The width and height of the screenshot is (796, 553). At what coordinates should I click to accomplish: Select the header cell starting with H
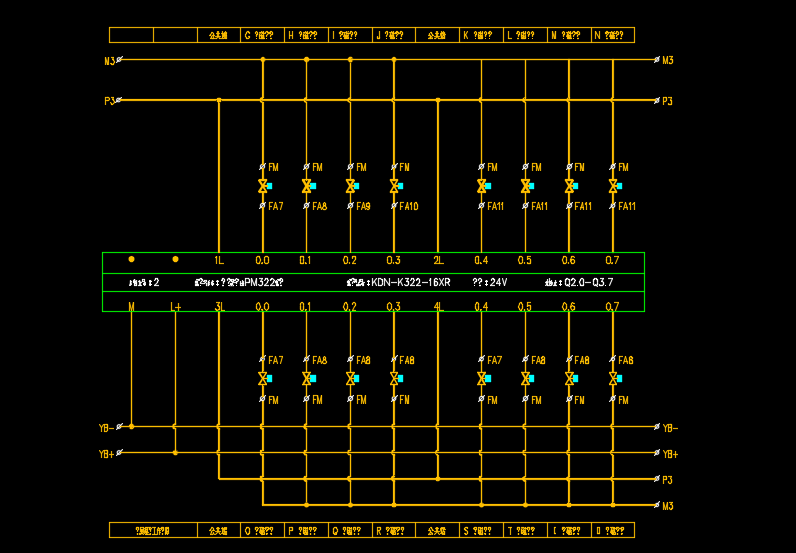tap(306, 35)
